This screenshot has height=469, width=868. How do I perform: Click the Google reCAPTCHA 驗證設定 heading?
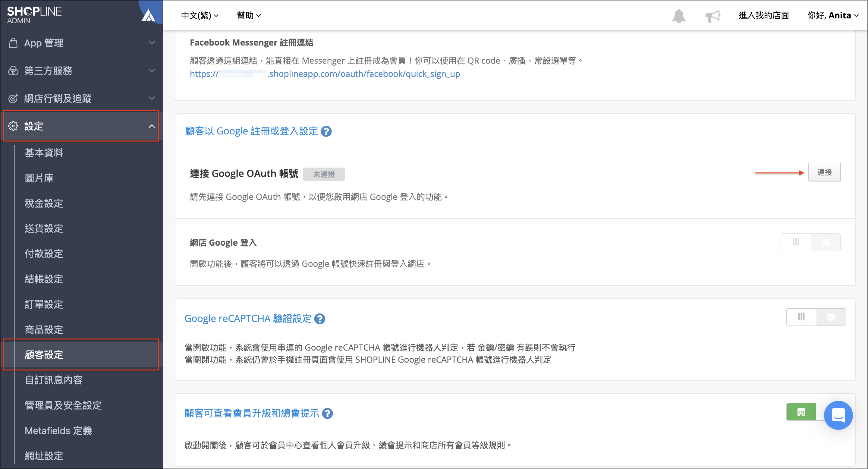(x=248, y=318)
